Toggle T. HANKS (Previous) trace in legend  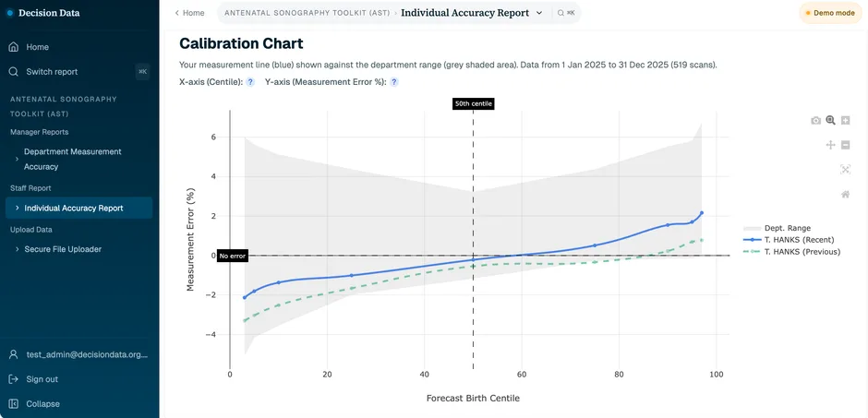tap(791, 252)
